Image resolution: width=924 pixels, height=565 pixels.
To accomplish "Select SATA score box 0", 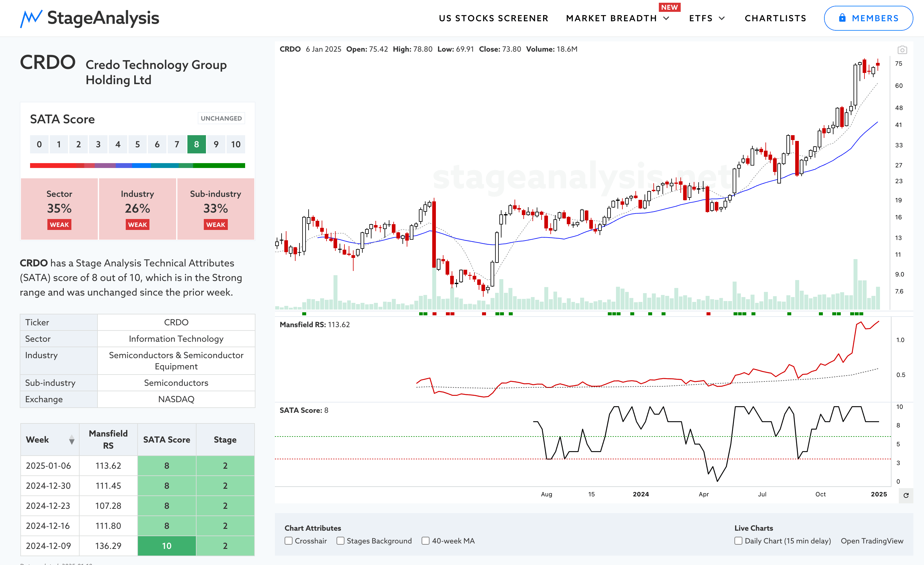I will [x=39, y=144].
